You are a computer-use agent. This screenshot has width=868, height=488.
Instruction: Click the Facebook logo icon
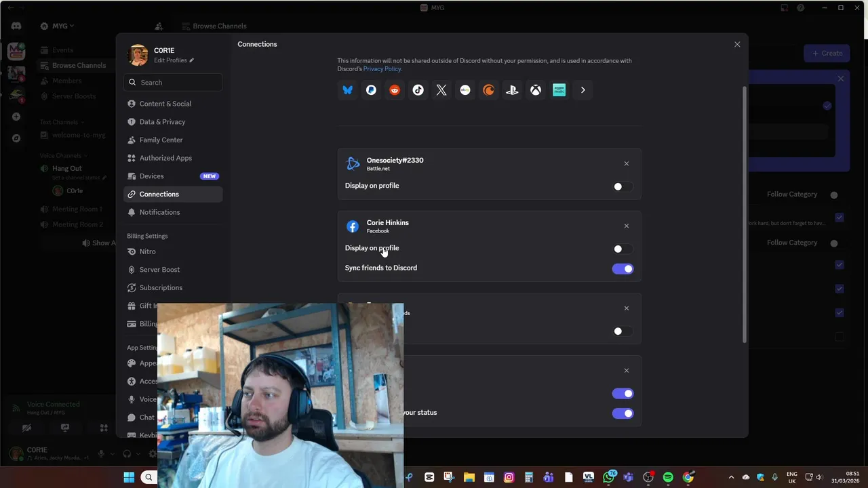coord(353,226)
